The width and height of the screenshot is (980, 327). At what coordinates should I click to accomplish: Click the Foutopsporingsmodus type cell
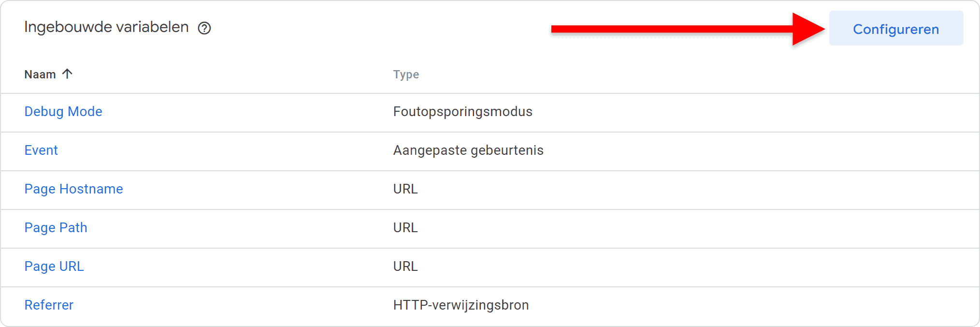[x=462, y=112]
